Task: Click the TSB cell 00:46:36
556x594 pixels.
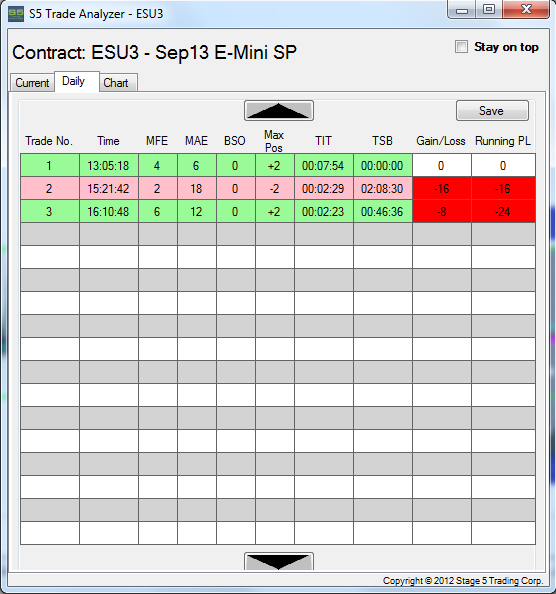Action: coord(383,211)
